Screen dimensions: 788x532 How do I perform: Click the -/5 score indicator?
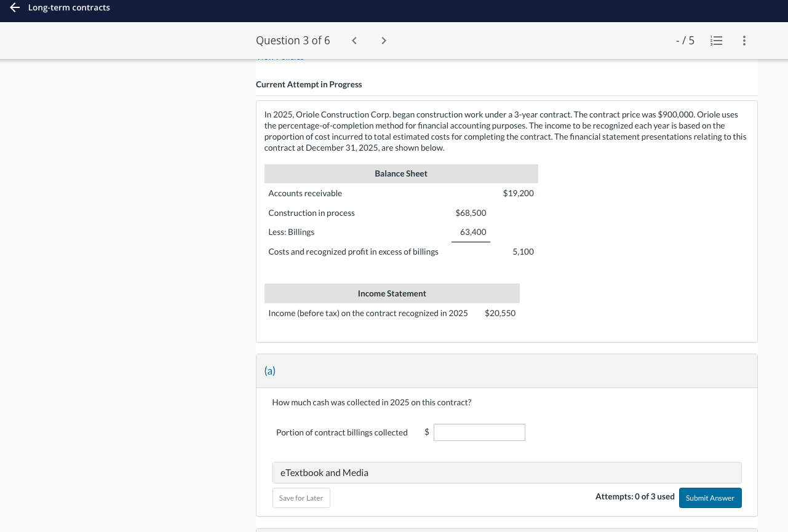tap(685, 41)
